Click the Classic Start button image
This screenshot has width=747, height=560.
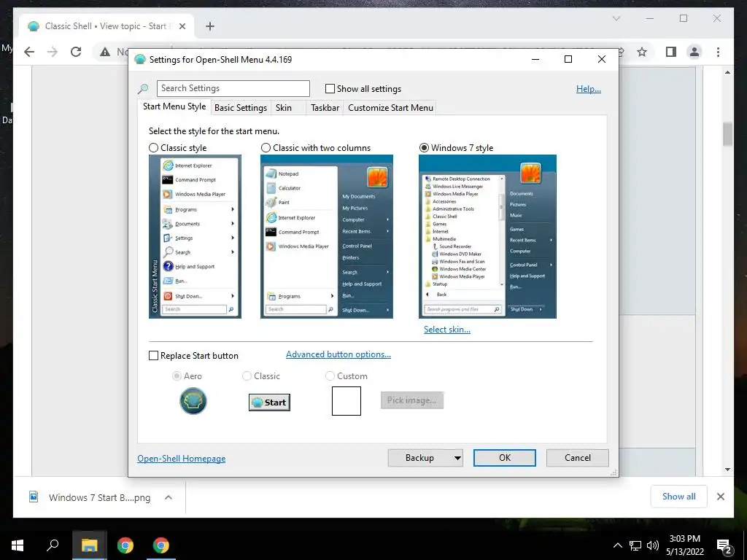click(270, 402)
